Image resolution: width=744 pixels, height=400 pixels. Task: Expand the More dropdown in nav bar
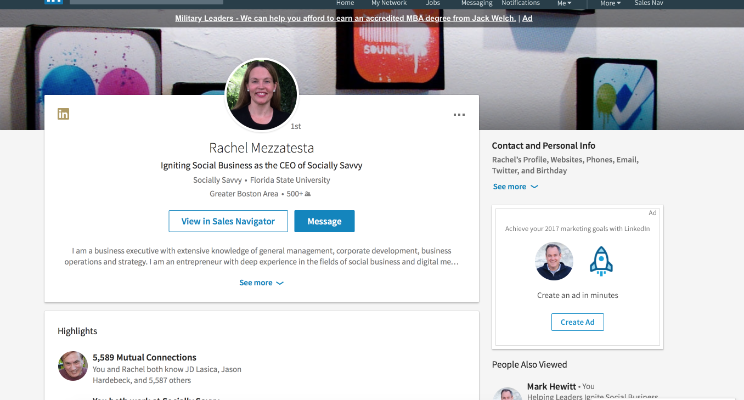point(610,3)
